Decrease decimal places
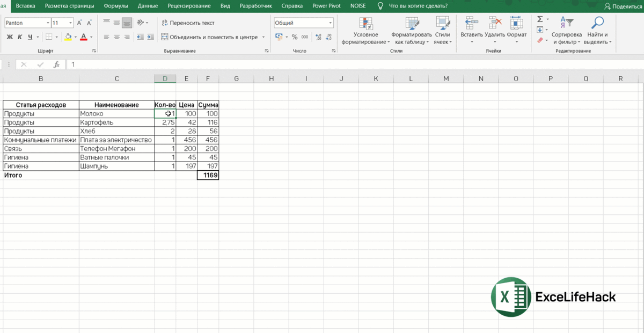Image resolution: width=644 pixels, height=333 pixels. [329, 37]
